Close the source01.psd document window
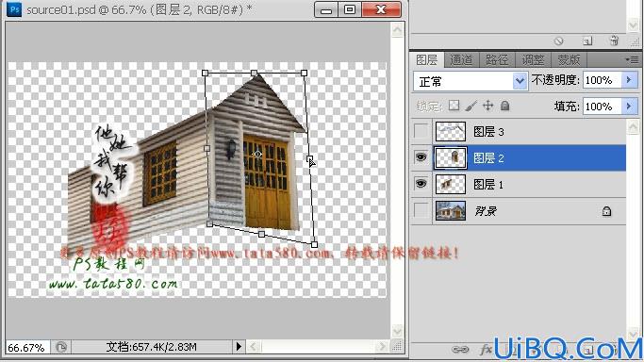This screenshot has height=362, width=644. click(x=381, y=9)
